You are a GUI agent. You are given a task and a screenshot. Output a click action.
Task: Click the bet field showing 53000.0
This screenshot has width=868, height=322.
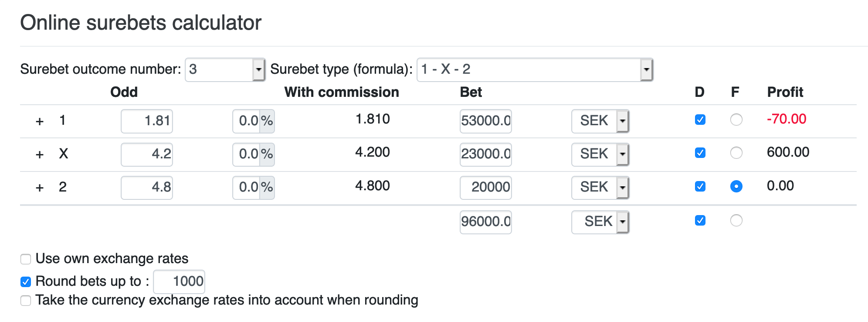485,121
